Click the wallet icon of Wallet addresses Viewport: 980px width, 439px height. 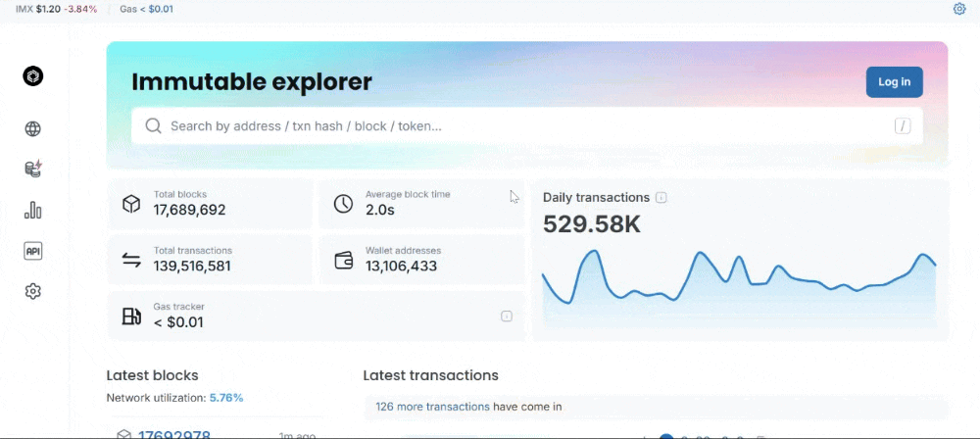[344, 260]
